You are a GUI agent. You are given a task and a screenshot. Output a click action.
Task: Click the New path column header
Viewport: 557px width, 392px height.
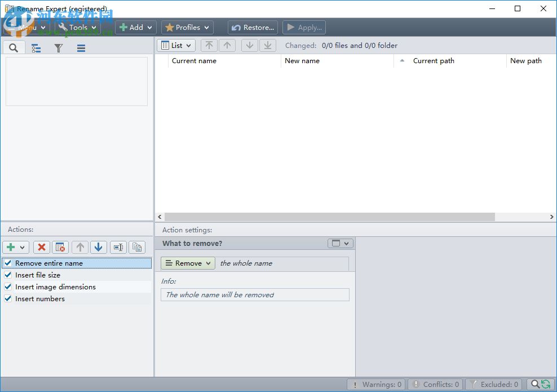click(x=532, y=61)
